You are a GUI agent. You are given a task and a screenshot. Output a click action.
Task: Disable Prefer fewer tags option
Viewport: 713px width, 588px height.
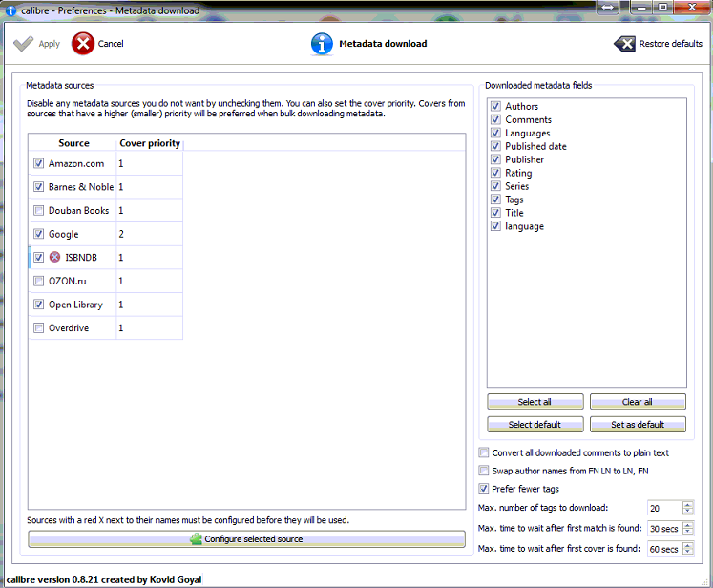(x=484, y=489)
